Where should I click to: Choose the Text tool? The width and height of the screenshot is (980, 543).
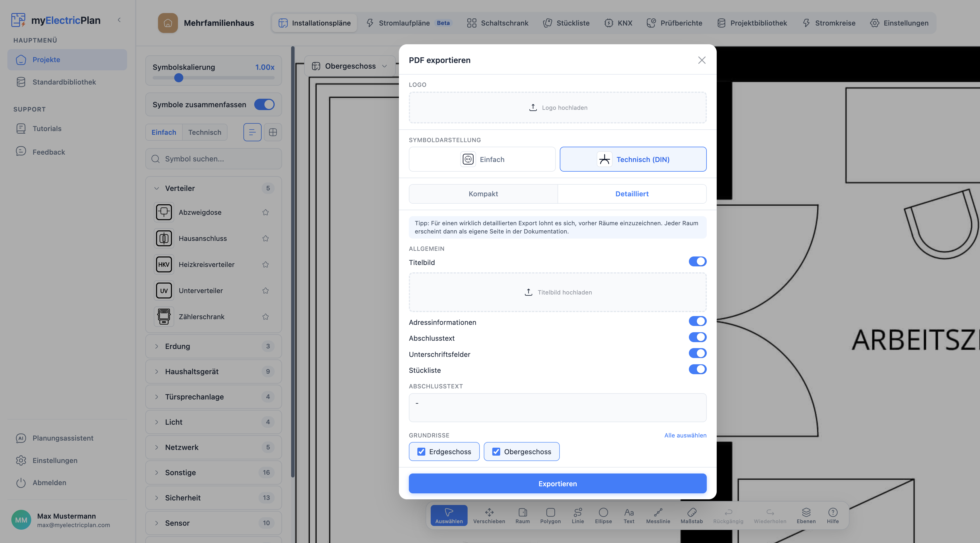(629, 515)
